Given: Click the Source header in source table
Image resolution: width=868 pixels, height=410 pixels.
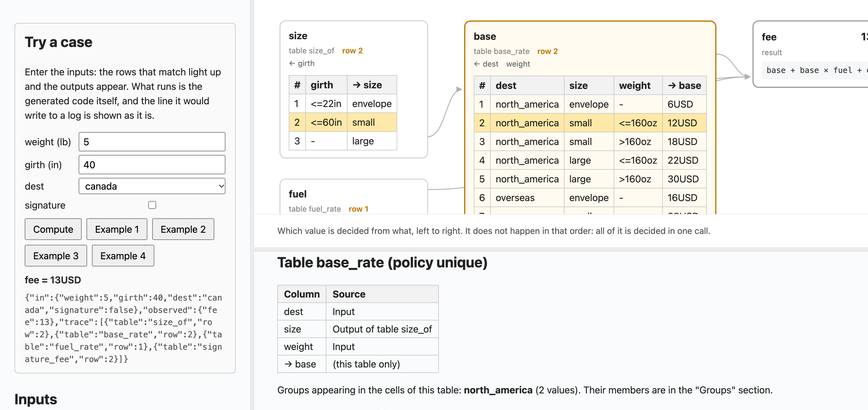Looking at the screenshot, I should point(382,294).
